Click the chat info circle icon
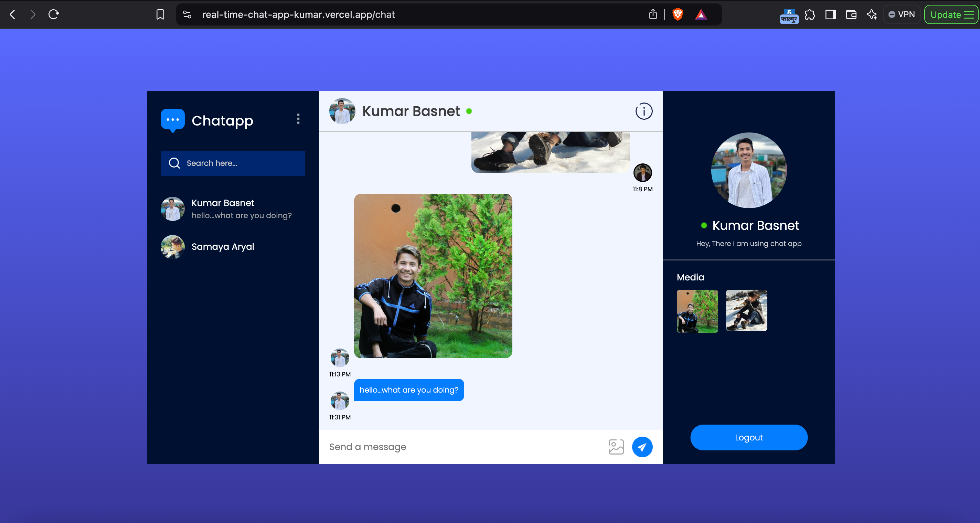This screenshot has width=980, height=523. click(644, 111)
